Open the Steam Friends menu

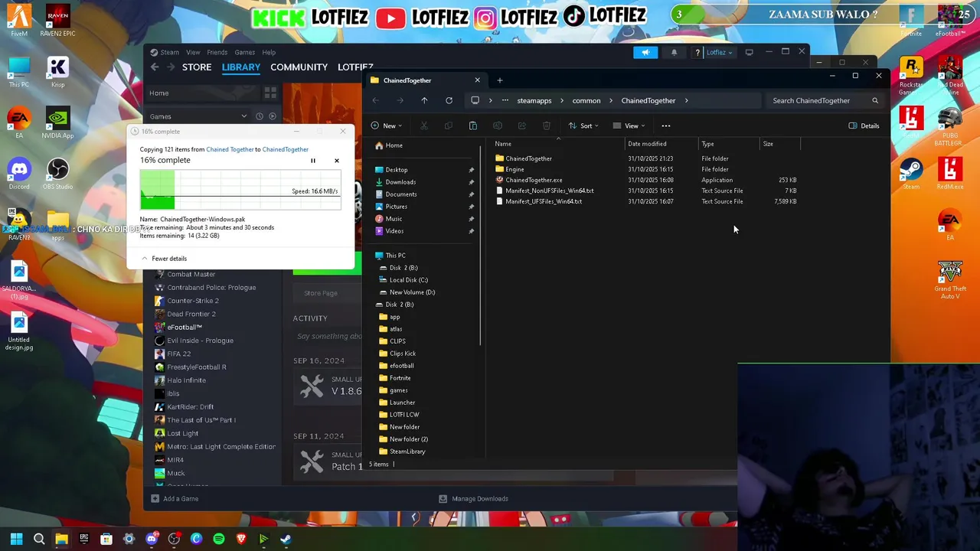(x=217, y=53)
